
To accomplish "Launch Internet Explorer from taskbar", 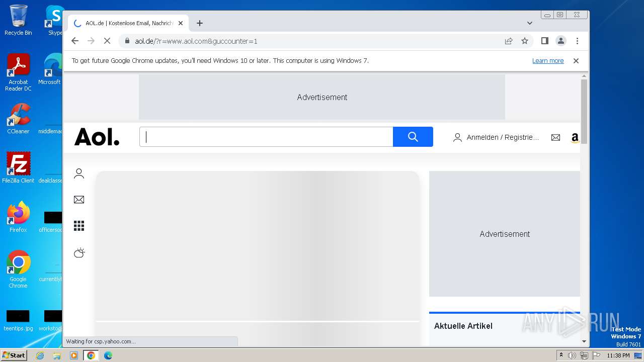I will (40, 355).
